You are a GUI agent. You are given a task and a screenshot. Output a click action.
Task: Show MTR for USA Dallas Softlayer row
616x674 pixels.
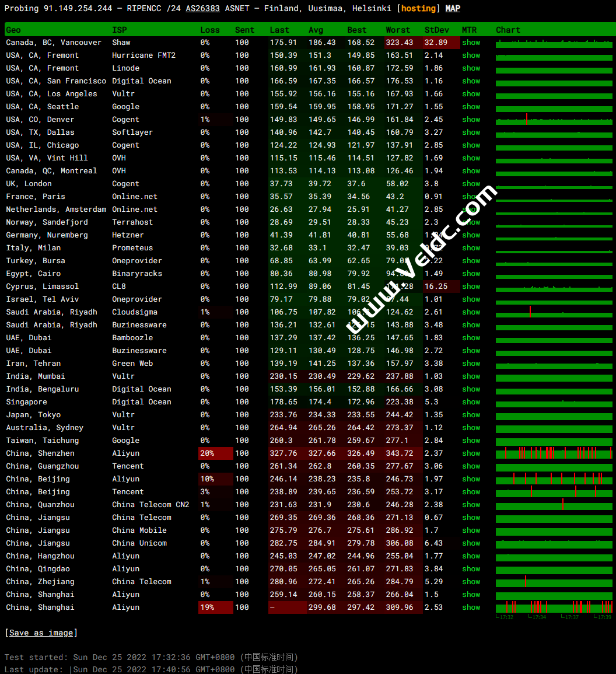coord(471,132)
